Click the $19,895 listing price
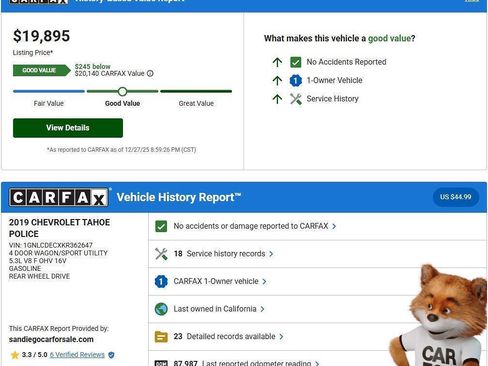The width and height of the screenshot is (488, 366). tap(42, 36)
